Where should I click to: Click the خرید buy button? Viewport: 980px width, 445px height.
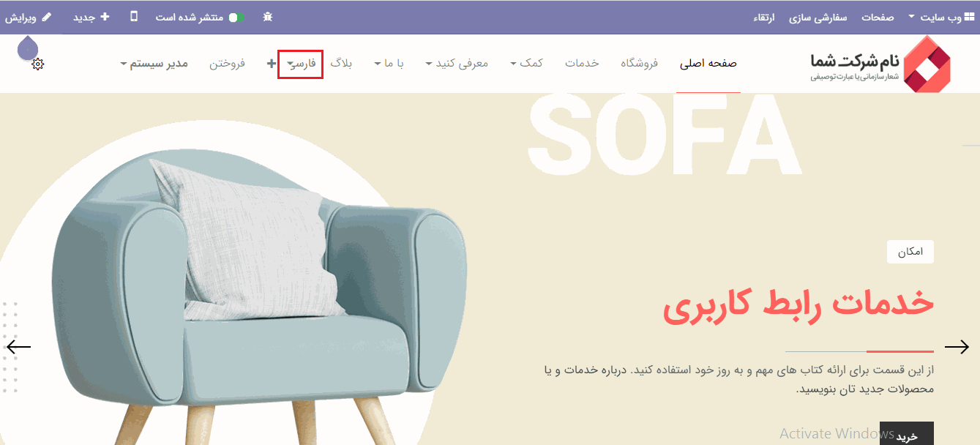(907, 433)
